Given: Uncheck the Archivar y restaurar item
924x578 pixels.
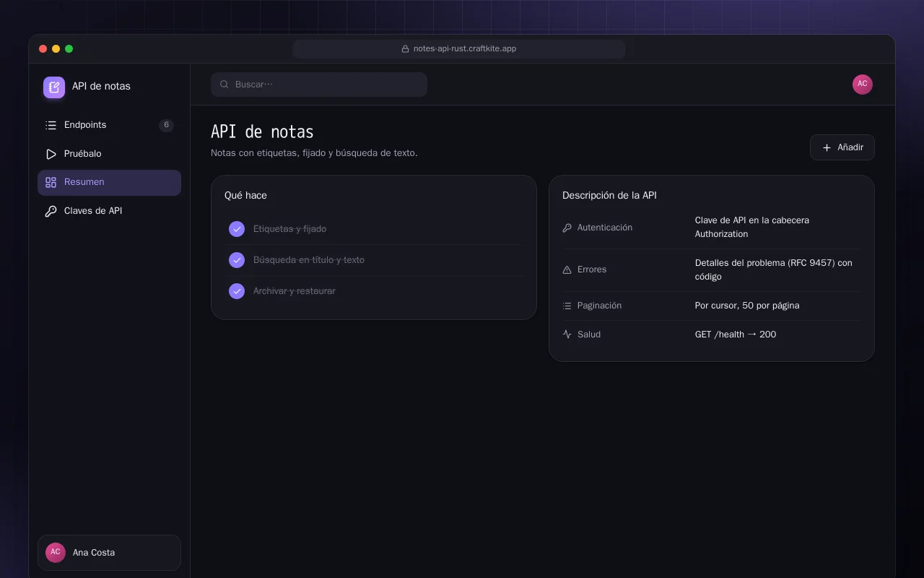Looking at the screenshot, I should coord(237,291).
